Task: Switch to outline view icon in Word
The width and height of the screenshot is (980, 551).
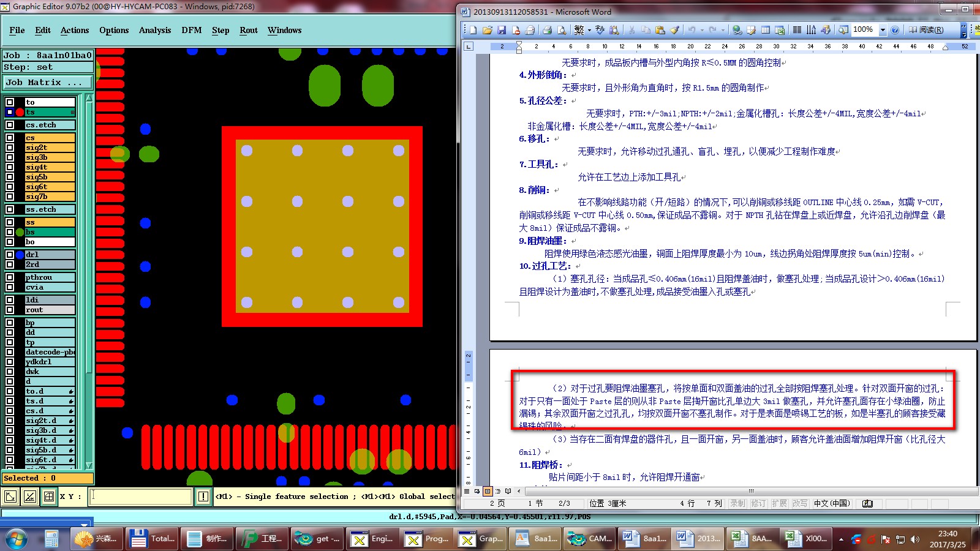Action: [497, 491]
